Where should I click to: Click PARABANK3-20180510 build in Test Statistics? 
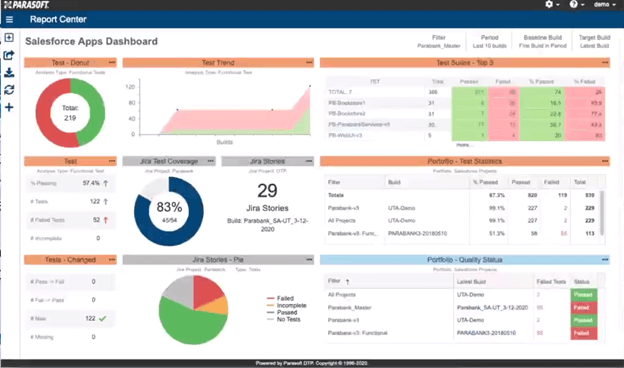point(417,234)
